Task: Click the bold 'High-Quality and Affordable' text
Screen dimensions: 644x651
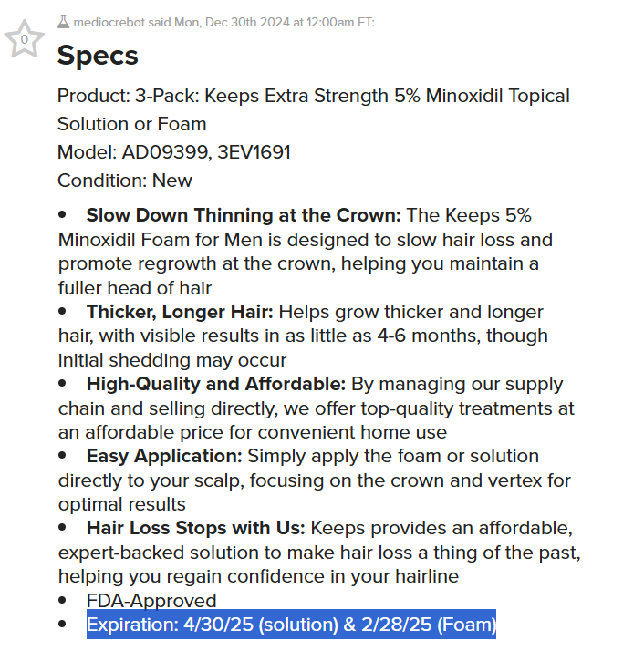Action: pos(215,384)
